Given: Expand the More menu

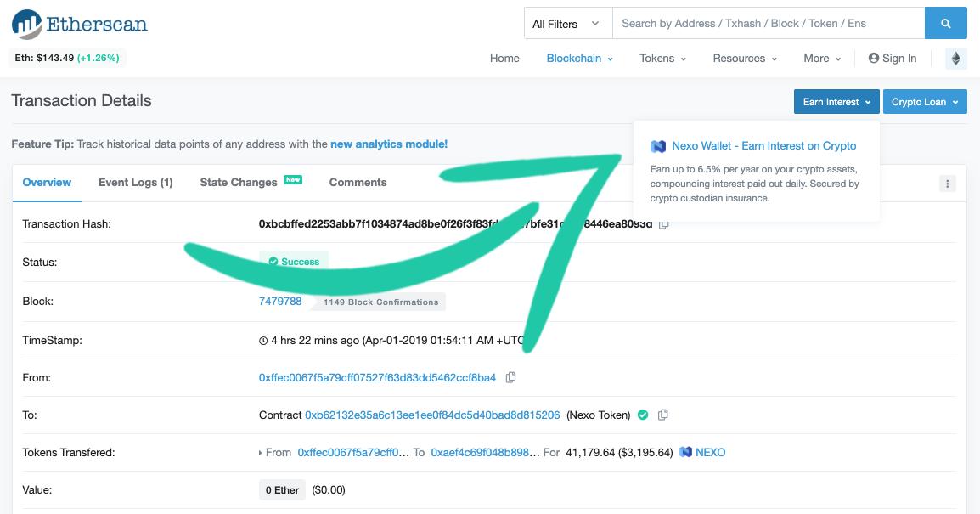Looking at the screenshot, I should (x=822, y=58).
